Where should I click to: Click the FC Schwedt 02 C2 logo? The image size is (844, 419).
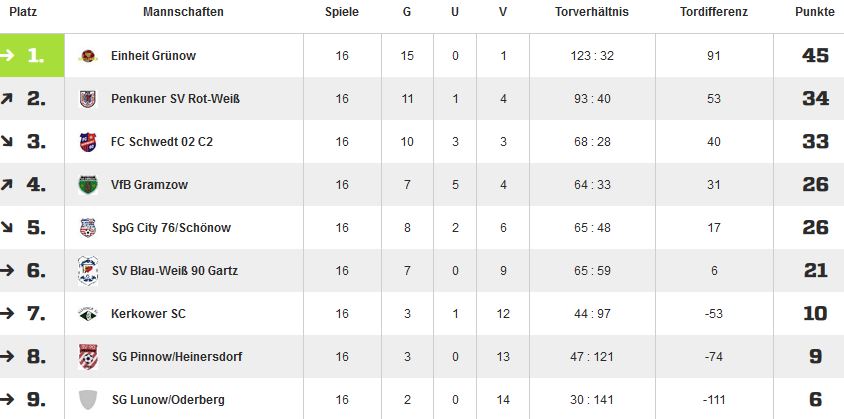[x=88, y=142]
